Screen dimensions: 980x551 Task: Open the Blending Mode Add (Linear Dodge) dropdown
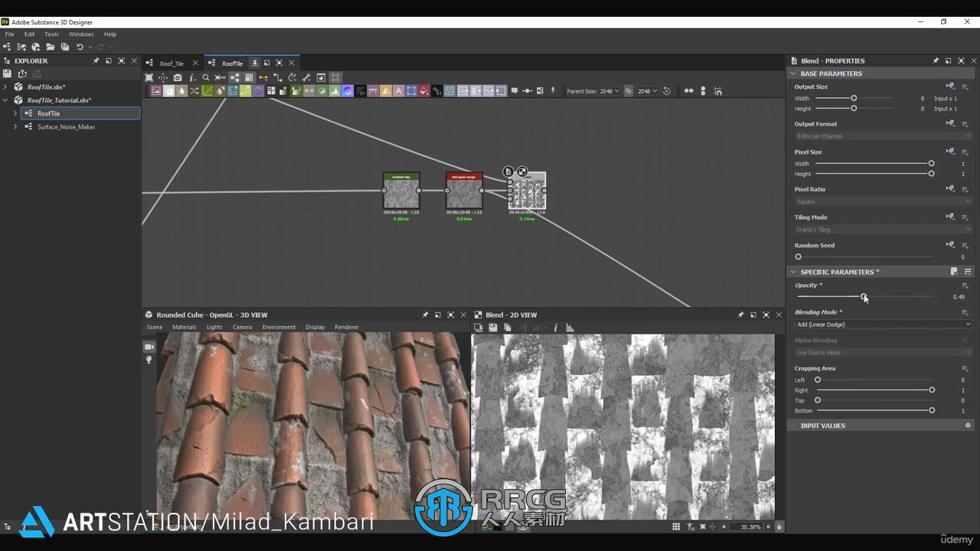(884, 324)
